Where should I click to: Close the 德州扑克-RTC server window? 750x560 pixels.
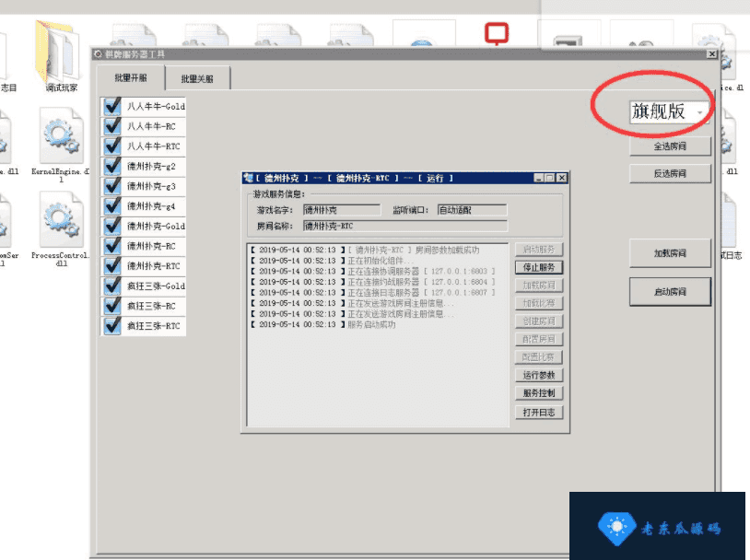pos(562,178)
